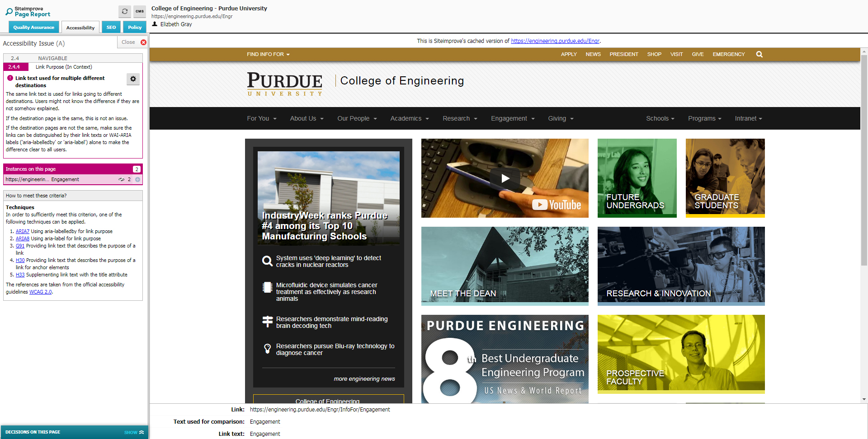868x439 pixels.
Task: Click the search magnifier in Purdue top bar
Action: click(759, 54)
